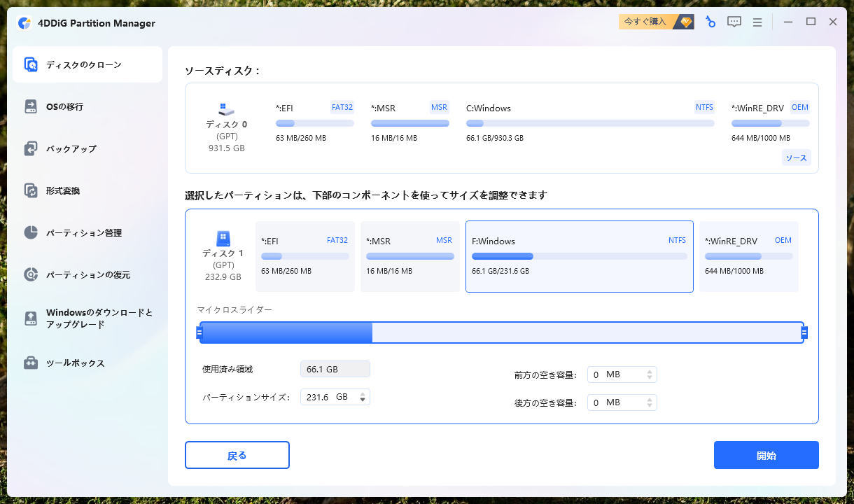This screenshot has width=854, height=504.
Task: Click the 4DDiG app logo in title bar
Action: (x=24, y=23)
